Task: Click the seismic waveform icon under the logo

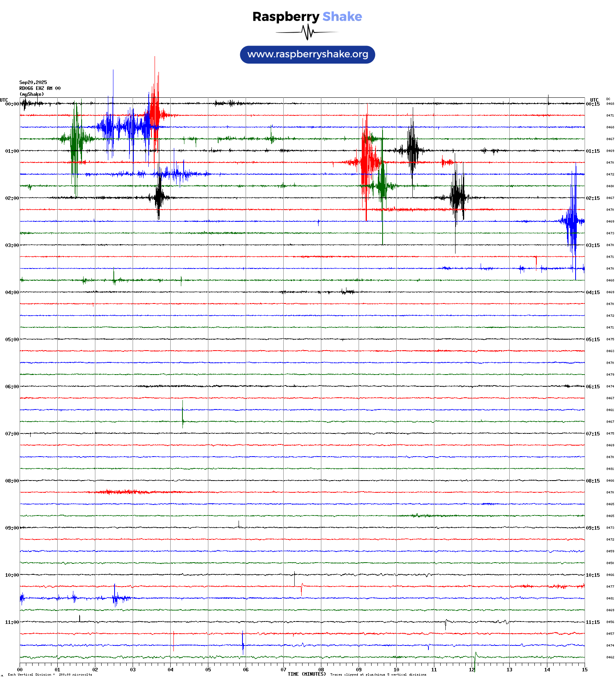Action: click(x=307, y=32)
